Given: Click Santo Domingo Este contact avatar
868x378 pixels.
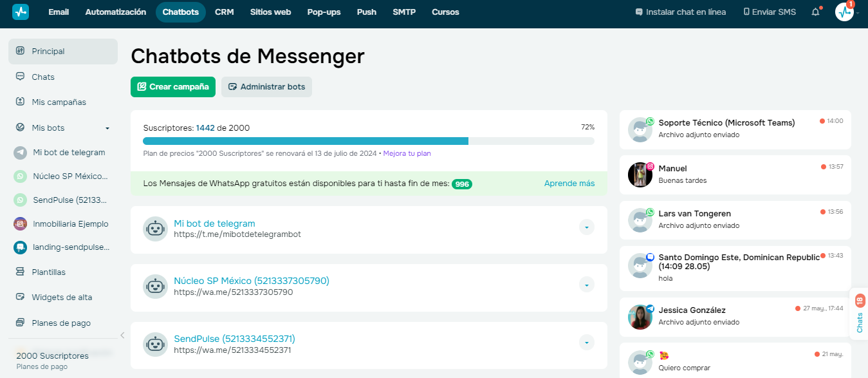Looking at the screenshot, I should click(640, 266).
